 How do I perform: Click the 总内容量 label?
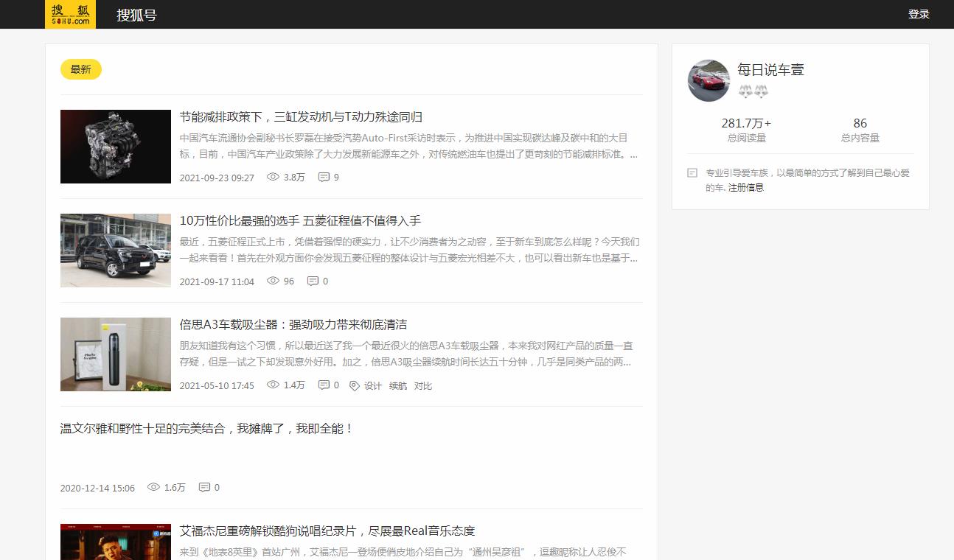coord(860,138)
